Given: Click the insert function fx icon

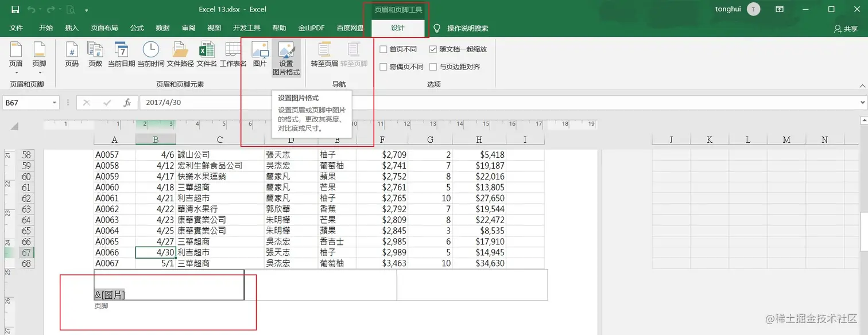Looking at the screenshot, I should tap(127, 103).
